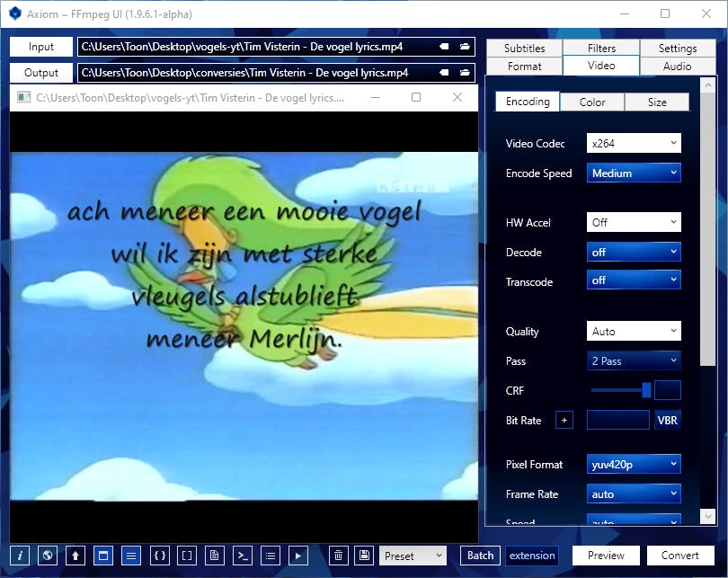Toggle the log console window icon

pyautogui.click(x=103, y=556)
